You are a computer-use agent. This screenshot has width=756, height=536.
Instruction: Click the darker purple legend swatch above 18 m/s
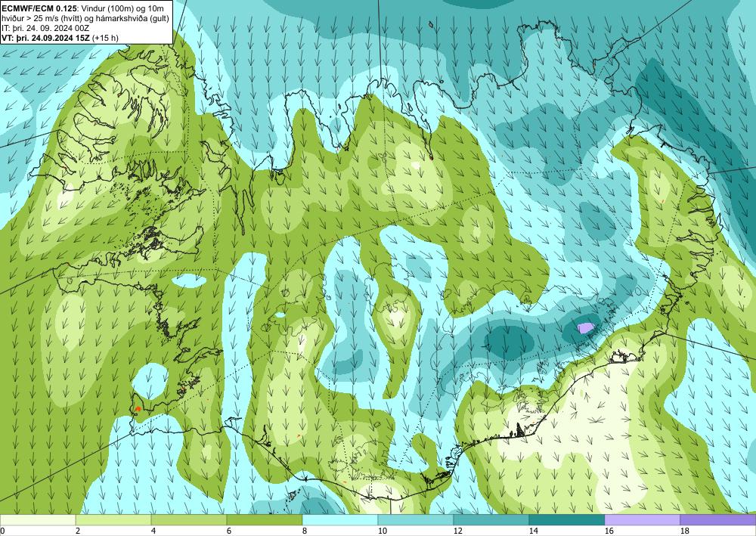(x=718, y=520)
